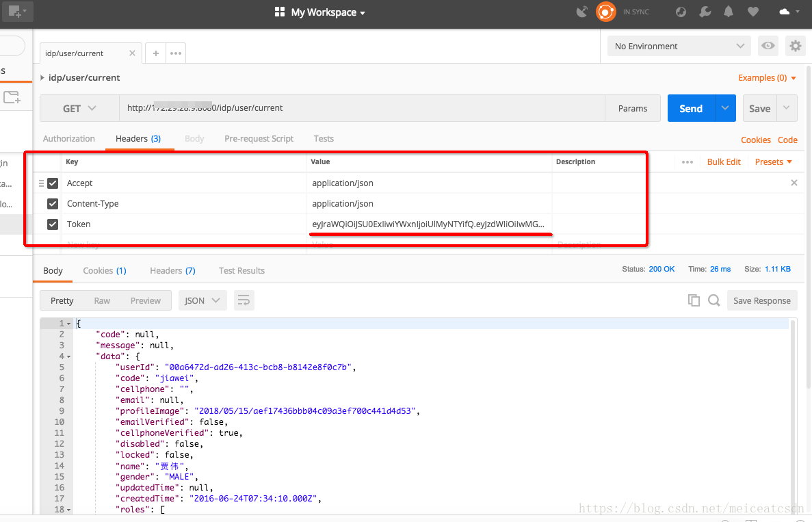The width and height of the screenshot is (812, 522).
Task: Open the My Workspace switcher
Action: 319,12
